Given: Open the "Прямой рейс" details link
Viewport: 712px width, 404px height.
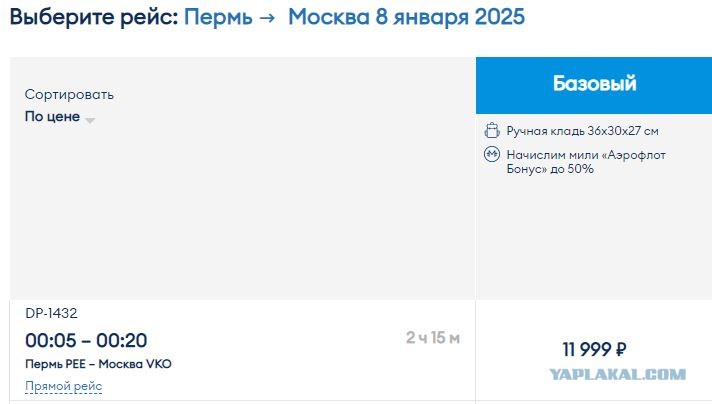Looking at the screenshot, I should [64, 386].
